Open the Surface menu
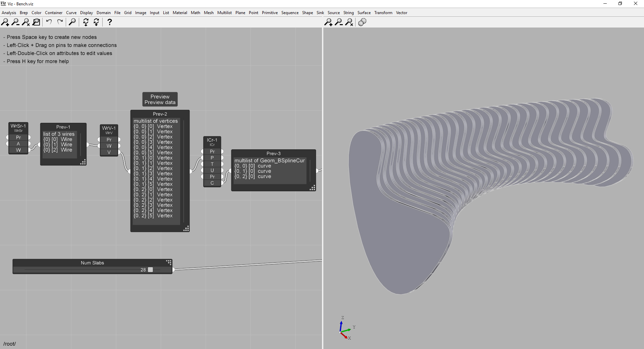Viewport: 644px width, 349px height. point(364,13)
